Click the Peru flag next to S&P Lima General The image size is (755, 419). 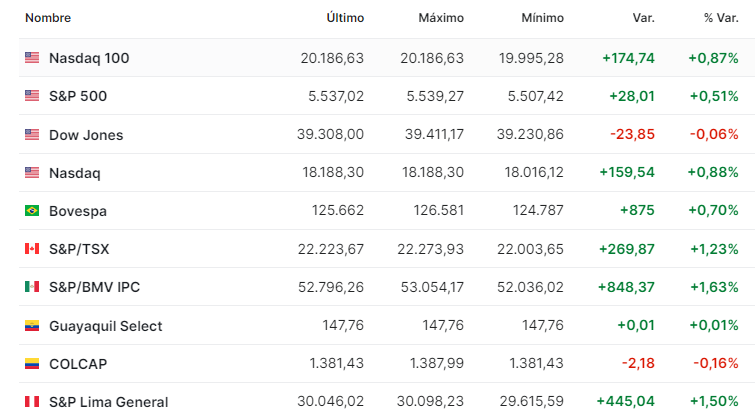pos(32,402)
